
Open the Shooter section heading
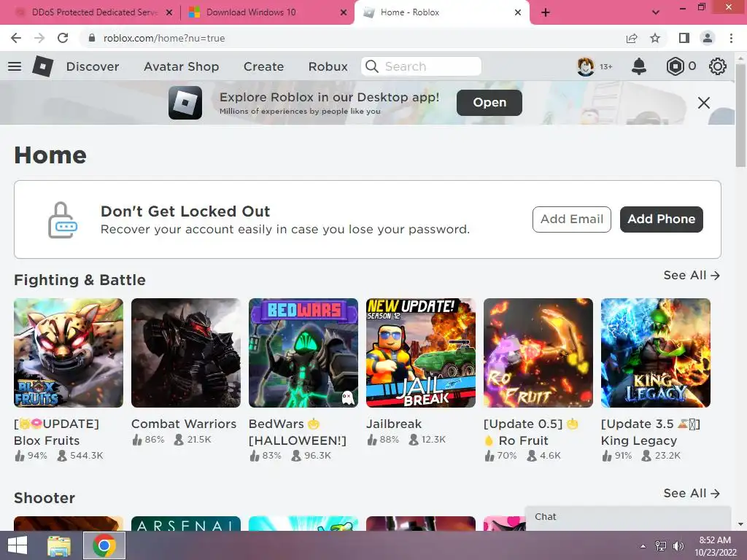pyautogui.click(x=44, y=497)
